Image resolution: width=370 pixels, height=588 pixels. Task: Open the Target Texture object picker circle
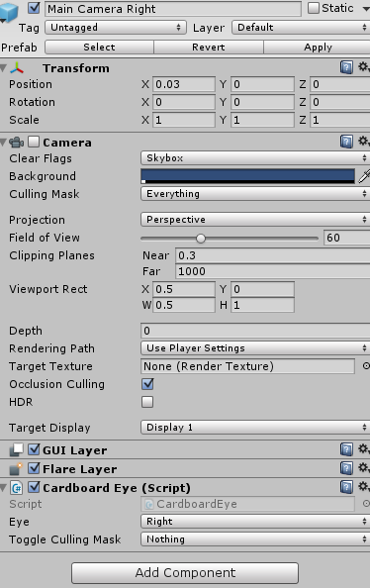tap(366, 366)
